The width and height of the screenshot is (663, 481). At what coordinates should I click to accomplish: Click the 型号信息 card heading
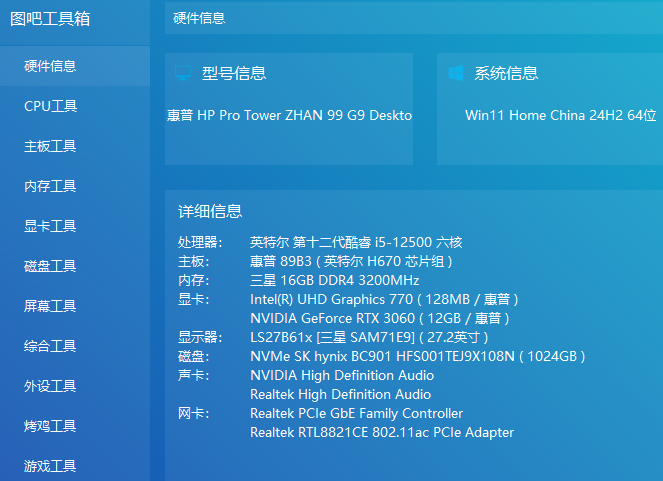click(234, 74)
